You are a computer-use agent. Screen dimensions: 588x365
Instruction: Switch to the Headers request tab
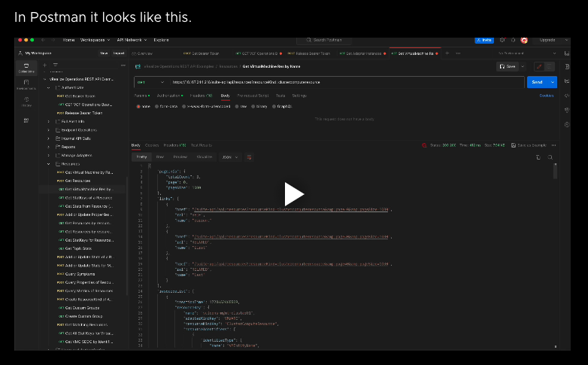click(x=200, y=96)
